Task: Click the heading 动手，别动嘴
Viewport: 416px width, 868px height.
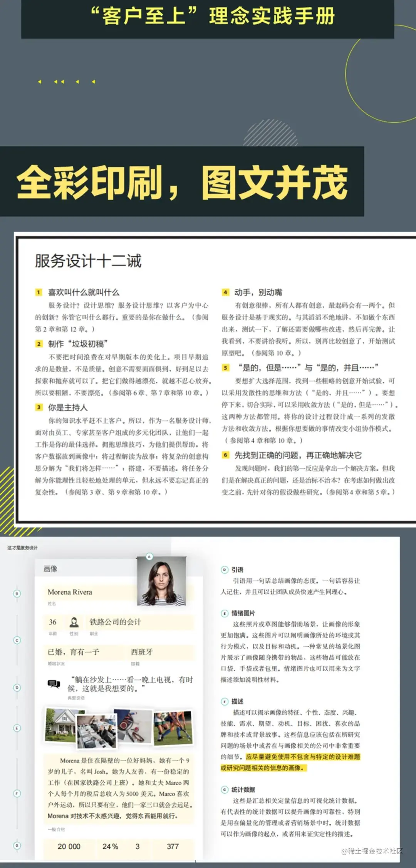Action: point(258,293)
